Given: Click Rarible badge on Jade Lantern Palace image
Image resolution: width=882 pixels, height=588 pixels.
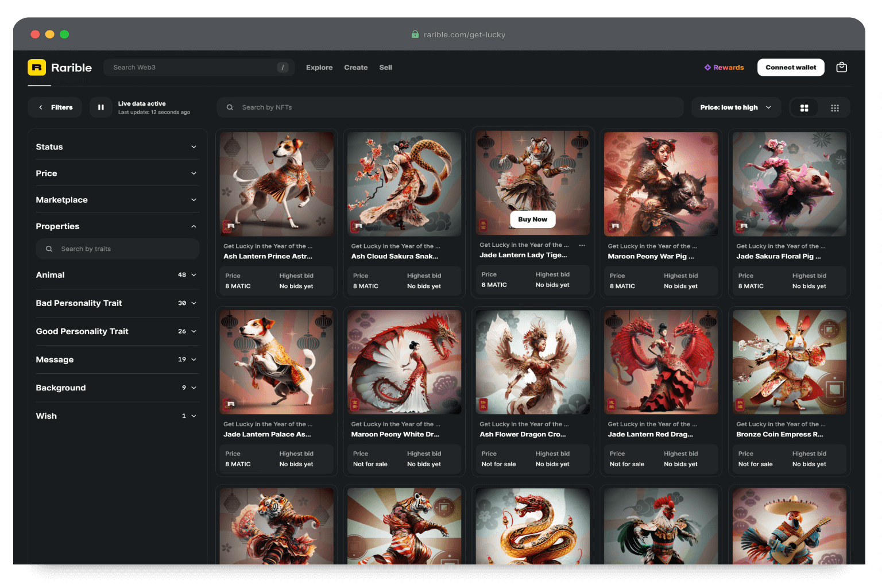Looking at the screenshot, I should 229,404.
